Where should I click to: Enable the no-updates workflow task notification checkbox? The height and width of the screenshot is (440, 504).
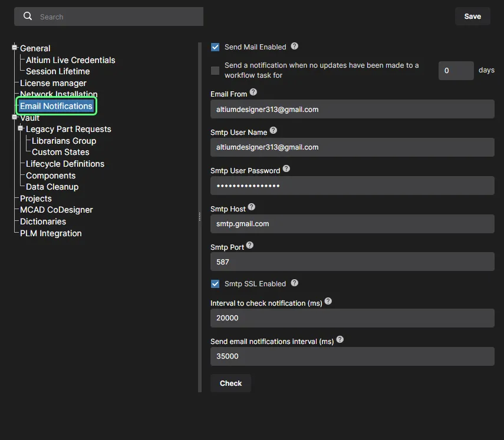click(x=215, y=71)
